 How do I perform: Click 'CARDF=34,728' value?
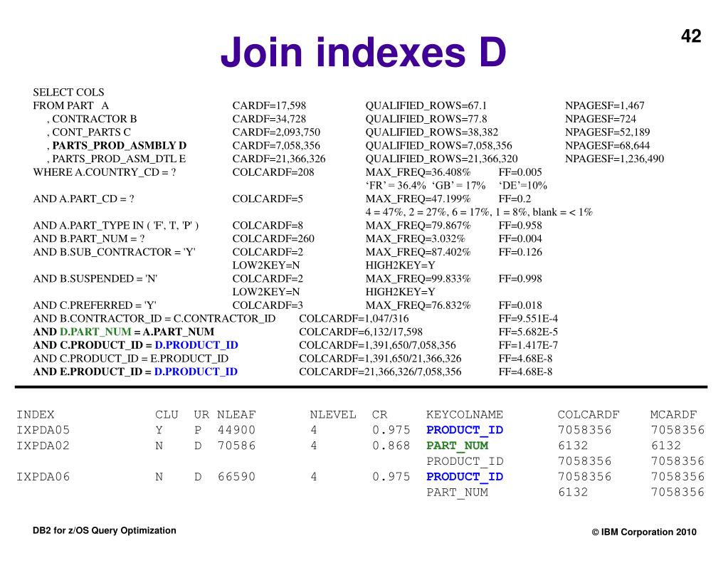click(x=269, y=119)
